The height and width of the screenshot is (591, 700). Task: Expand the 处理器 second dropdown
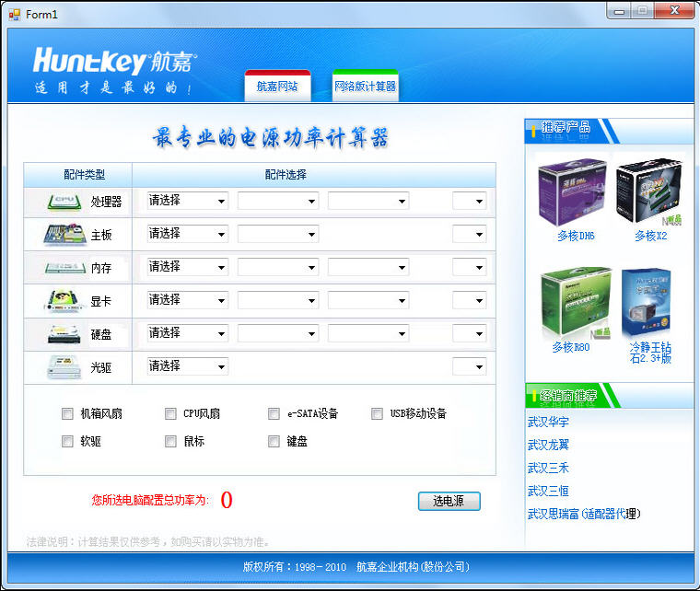click(278, 201)
